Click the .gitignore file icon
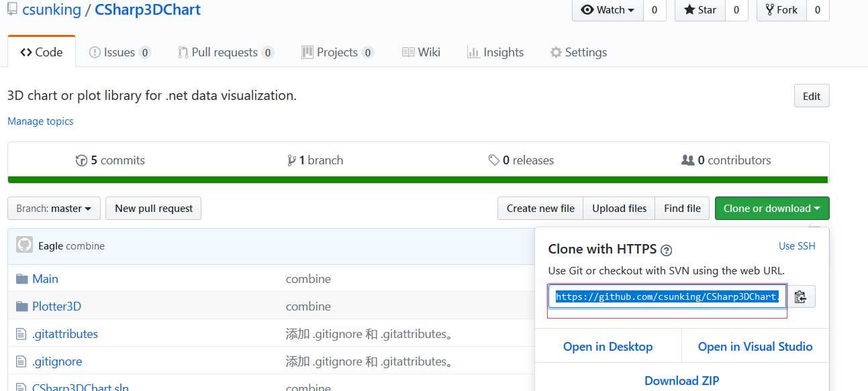Screen dimensions: 868x391 point(21,361)
